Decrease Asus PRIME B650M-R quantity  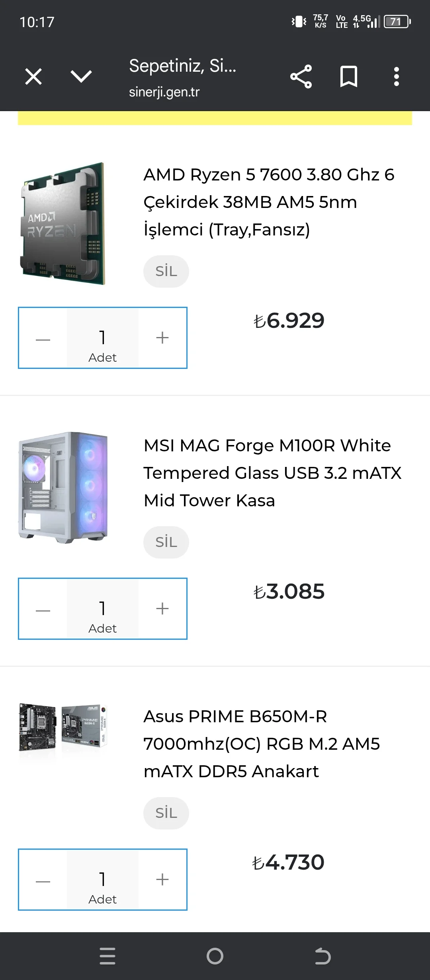pyautogui.click(x=43, y=880)
